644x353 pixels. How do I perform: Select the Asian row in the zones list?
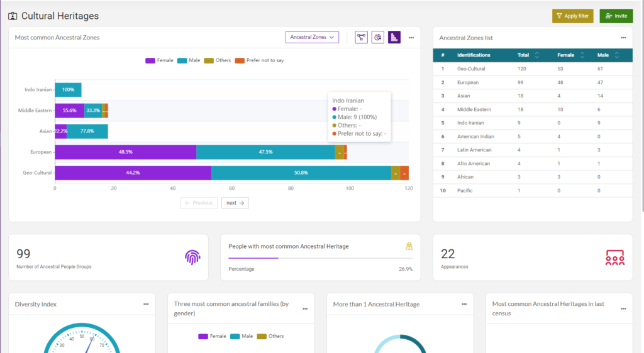click(x=533, y=96)
